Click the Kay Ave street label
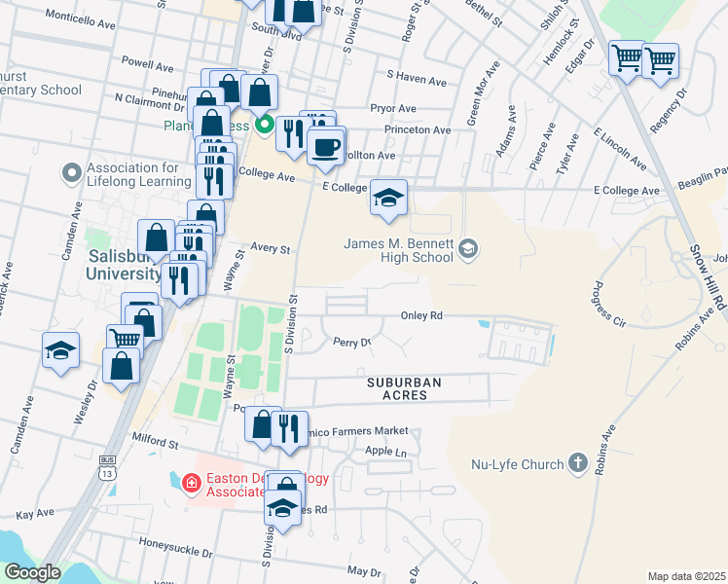 pyautogui.click(x=35, y=514)
